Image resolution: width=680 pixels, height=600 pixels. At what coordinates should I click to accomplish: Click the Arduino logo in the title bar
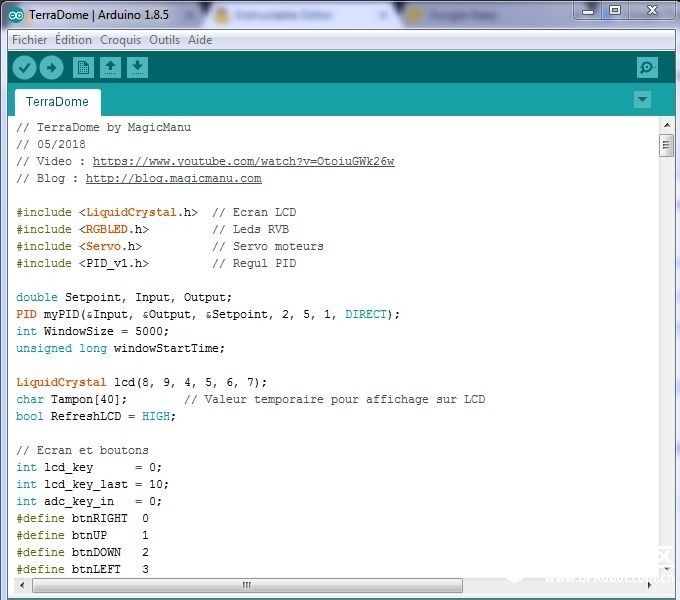coord(16,15)
